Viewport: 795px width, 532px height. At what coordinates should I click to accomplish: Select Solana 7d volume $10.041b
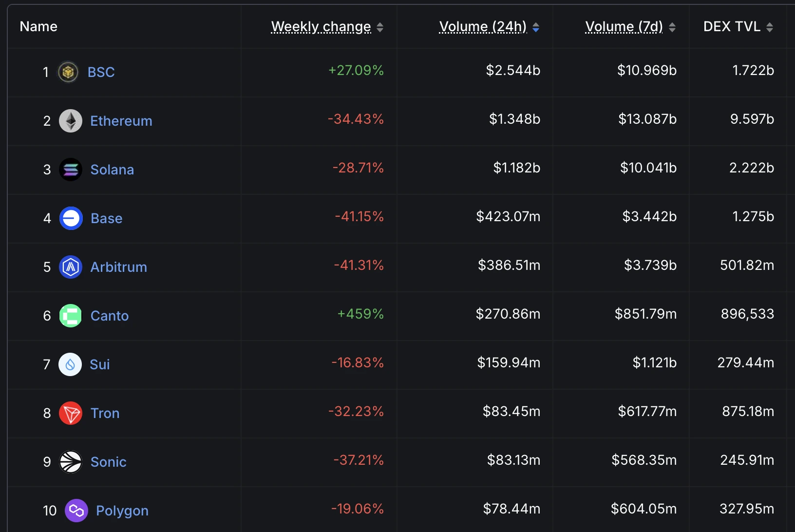(648, 168)
